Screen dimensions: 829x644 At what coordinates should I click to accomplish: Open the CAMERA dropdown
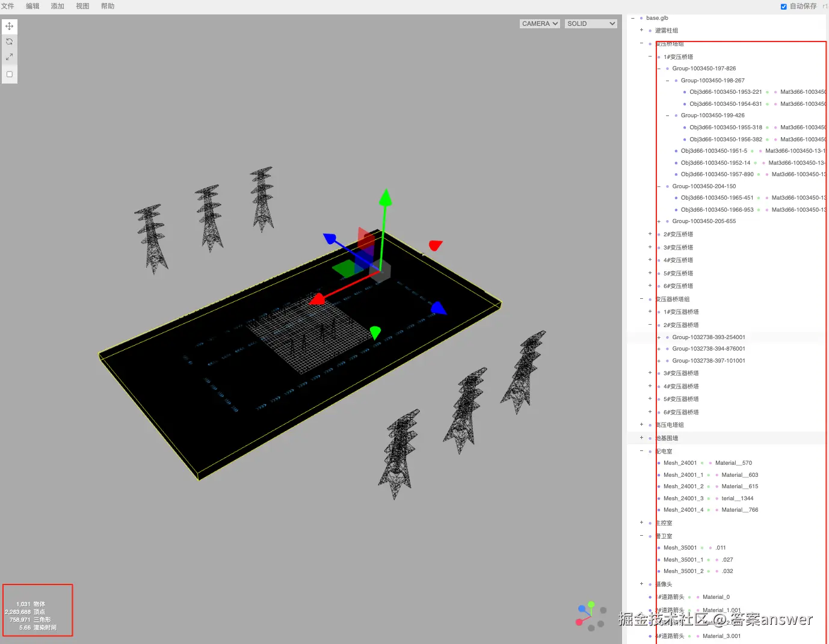[x=540, y=23]
